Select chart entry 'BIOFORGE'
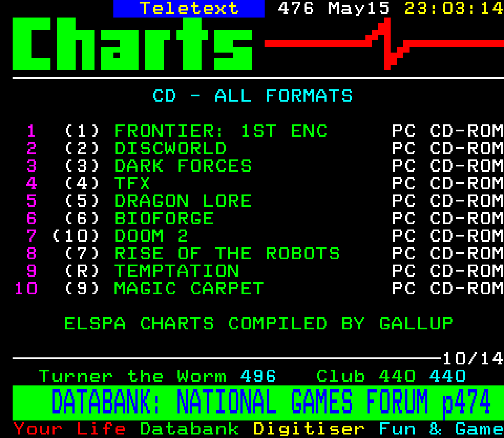The height and width of the screenshot is (438, 504). coord(164,219)
